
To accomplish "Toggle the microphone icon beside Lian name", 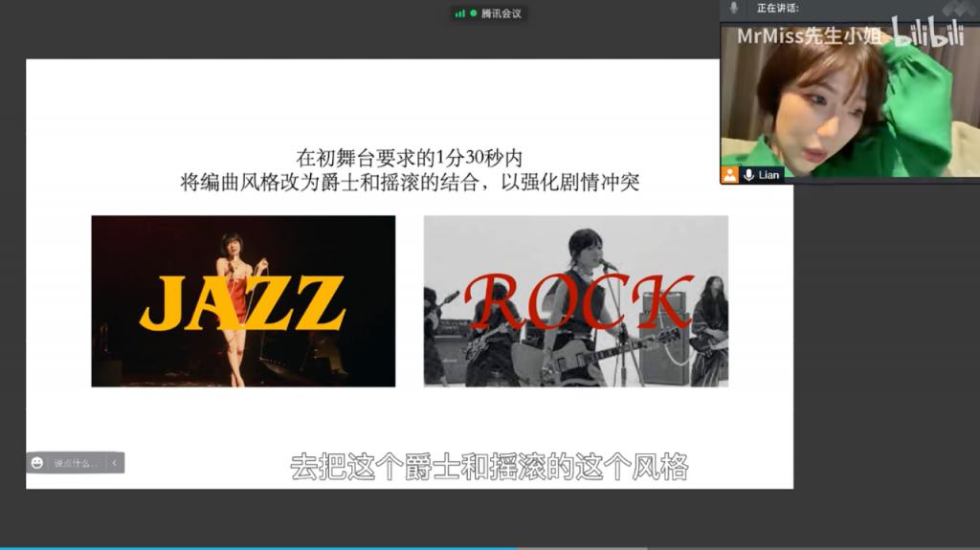I will [748, 175].
